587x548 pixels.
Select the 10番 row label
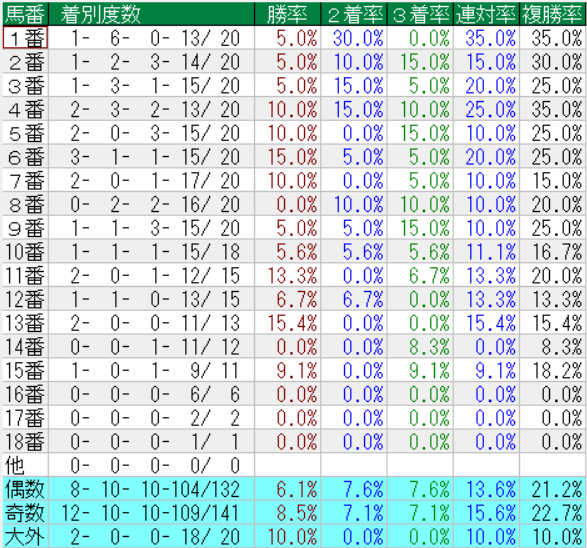coord(25,252)
